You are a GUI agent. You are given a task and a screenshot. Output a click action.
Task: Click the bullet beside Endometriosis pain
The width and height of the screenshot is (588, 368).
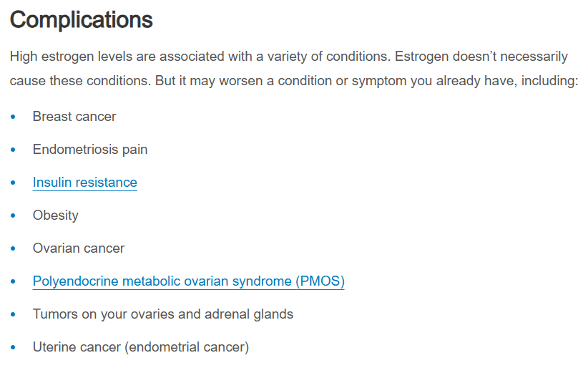13,150
